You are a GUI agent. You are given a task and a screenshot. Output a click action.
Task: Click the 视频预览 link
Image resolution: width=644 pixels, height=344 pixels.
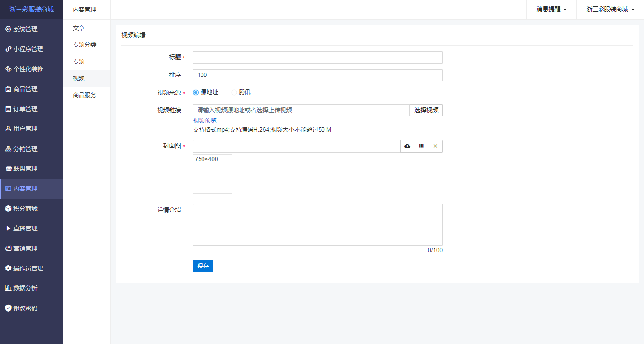(204, 121)
